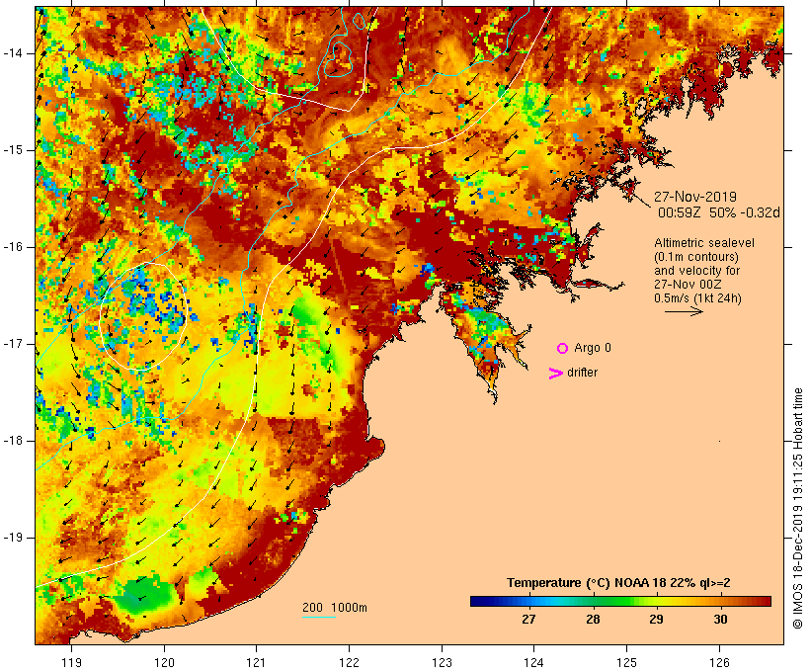Click the 29 tick label on the color bar
This screenshot has height=672, width=810.
click(656, 620)
